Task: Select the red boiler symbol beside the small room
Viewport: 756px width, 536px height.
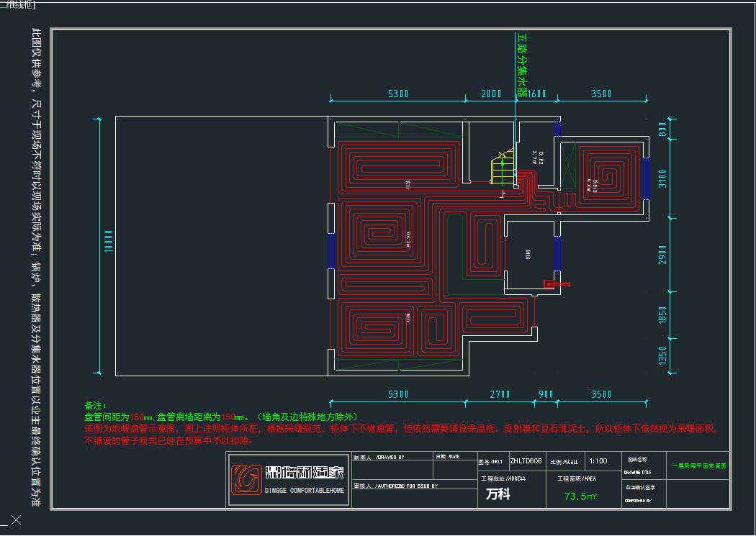Action: [555, 285]
